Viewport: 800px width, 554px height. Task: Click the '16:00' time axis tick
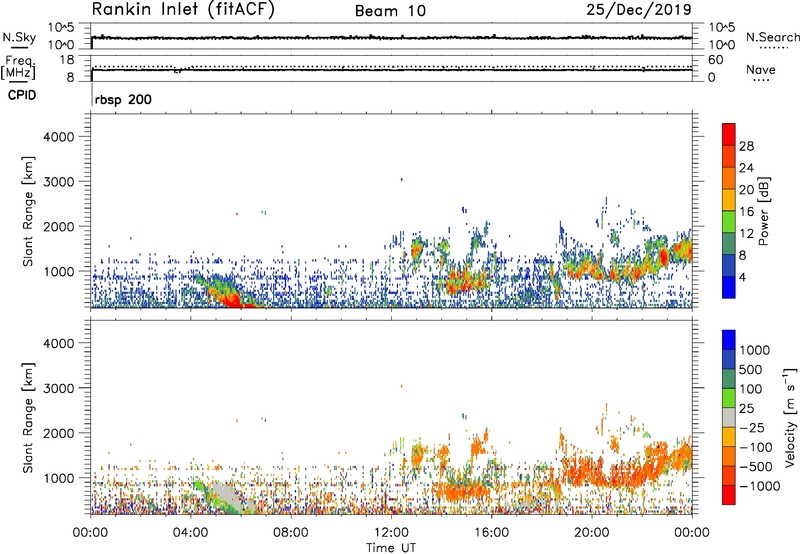coord(491,533)
